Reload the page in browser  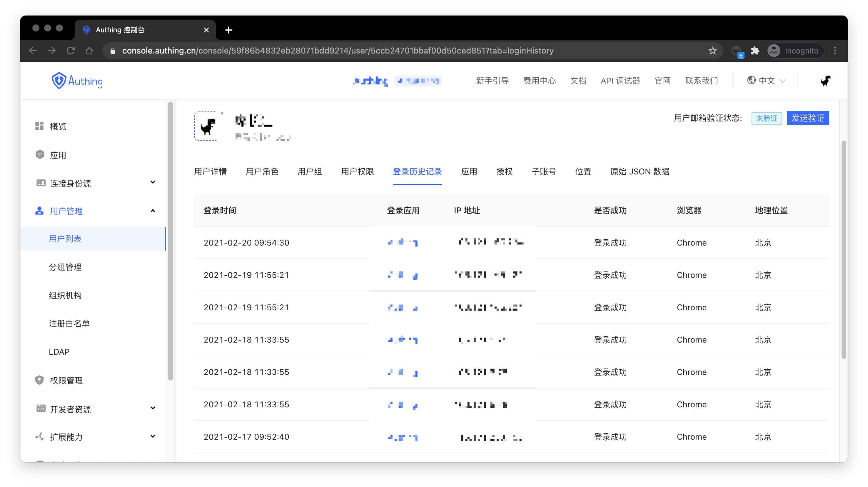[71, 51]
